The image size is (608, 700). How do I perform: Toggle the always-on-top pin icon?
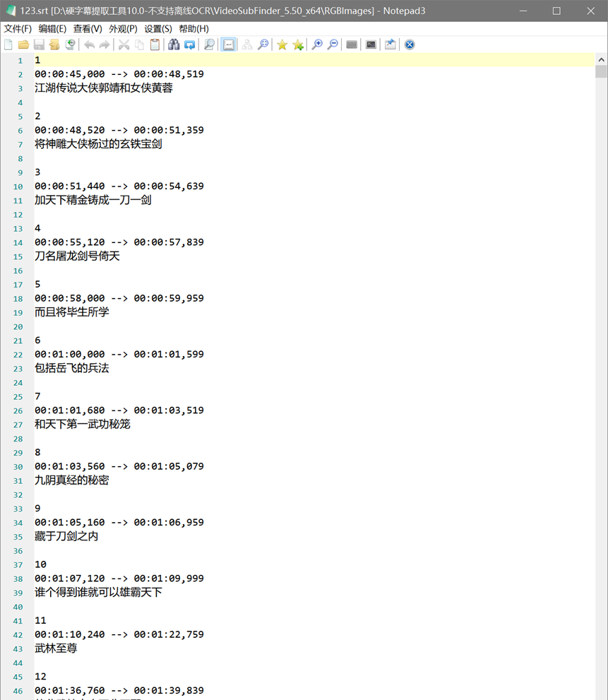tap(391, 45)
